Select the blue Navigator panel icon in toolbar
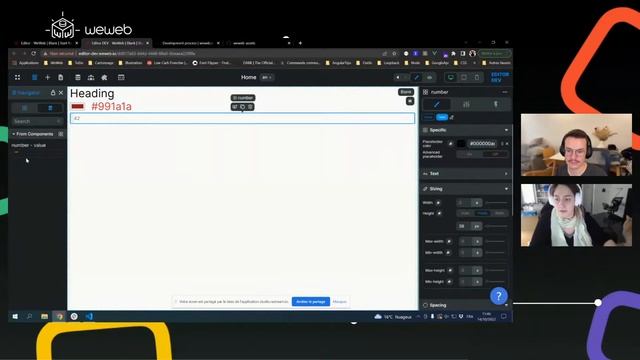This screenshot has width=640, height=360. (x=34, y=77)
